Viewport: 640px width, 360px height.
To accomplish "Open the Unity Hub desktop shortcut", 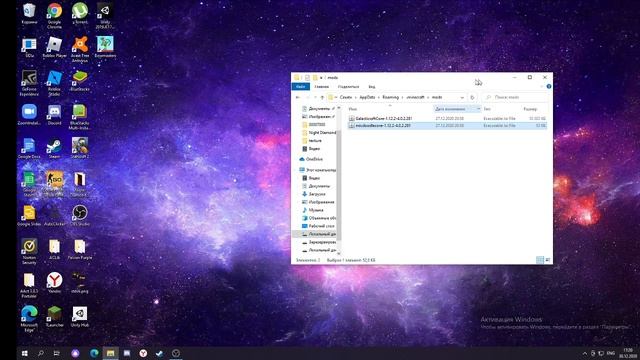I will coord(80,317).
